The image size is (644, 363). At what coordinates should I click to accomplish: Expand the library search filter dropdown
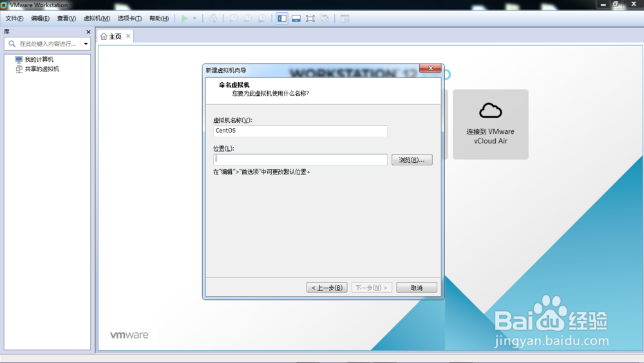pos(86,44)
